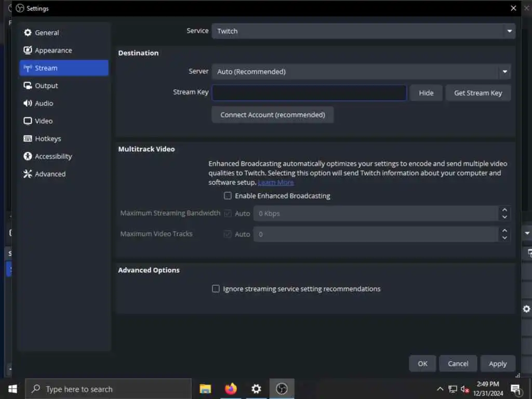Open Windows Settings gear in taskbar
Viewport: 532px width, 399px height.
point(256,389)
